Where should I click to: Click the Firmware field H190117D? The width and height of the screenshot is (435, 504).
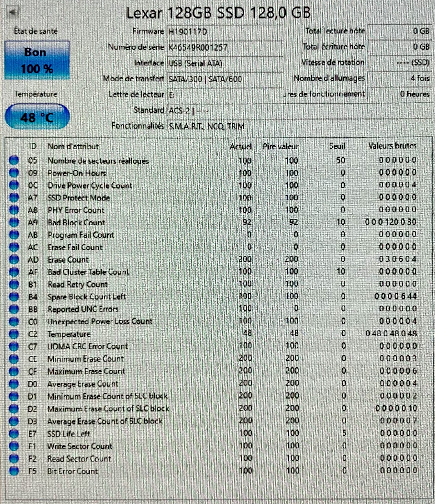click(x=225, y=32)
